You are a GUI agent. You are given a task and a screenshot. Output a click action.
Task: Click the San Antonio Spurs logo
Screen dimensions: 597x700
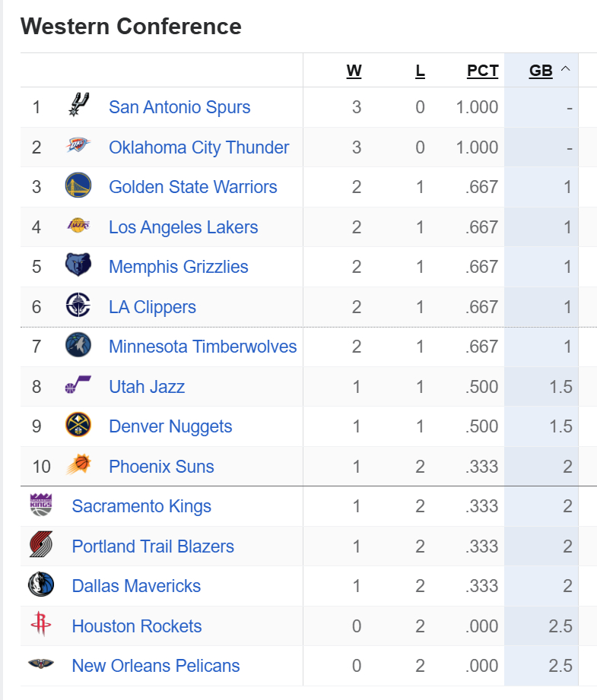coord(78,106)
